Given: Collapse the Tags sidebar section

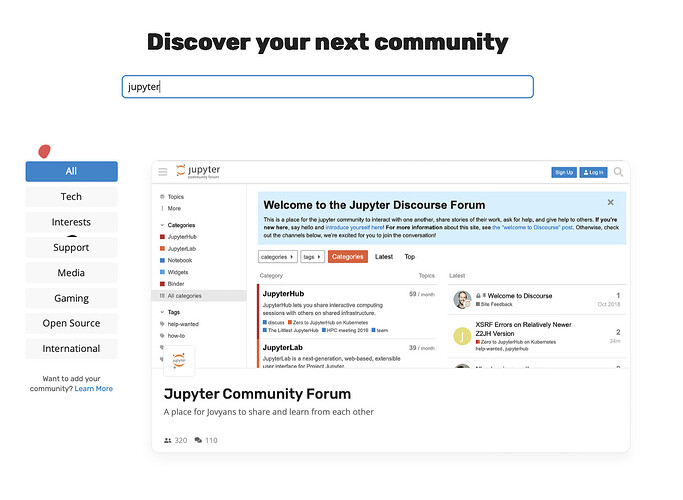Looking at the screenshot, I should click(x=170, y=312).
